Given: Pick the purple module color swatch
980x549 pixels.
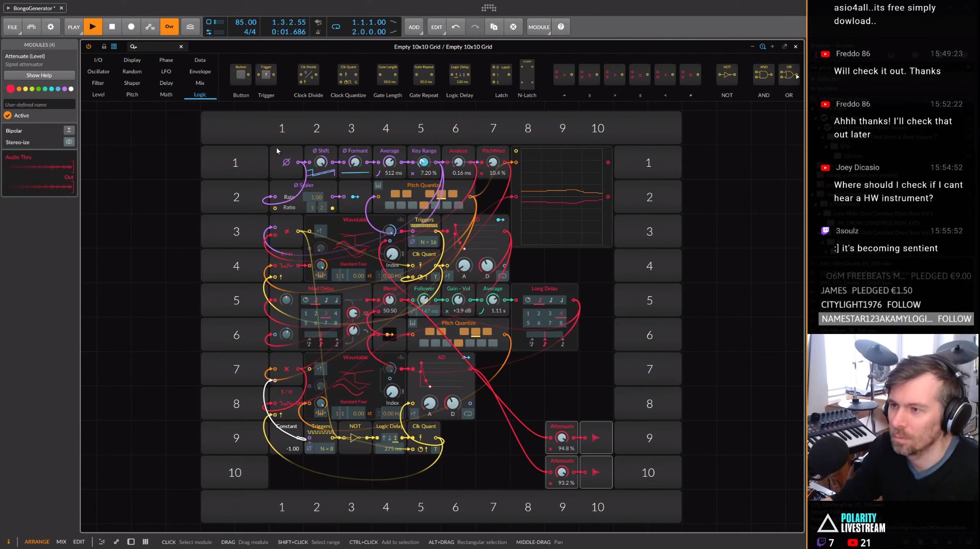Looking at the screenshot, I should click(x=64, y=89).
